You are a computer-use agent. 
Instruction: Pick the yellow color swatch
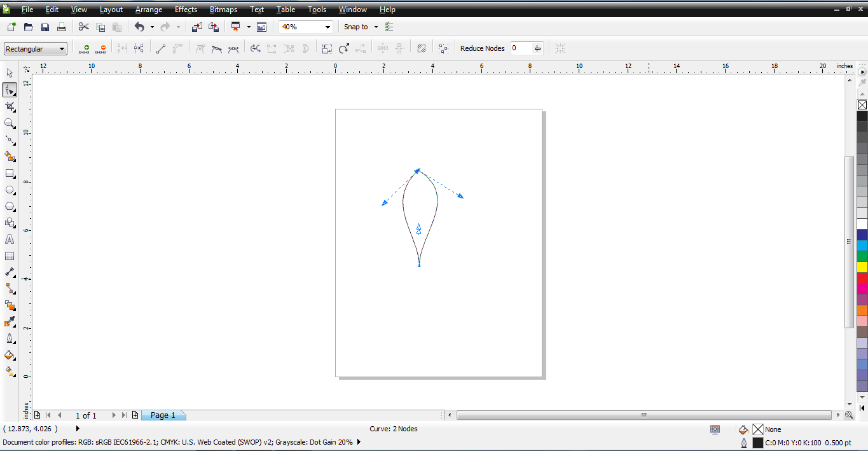(862, 267)
